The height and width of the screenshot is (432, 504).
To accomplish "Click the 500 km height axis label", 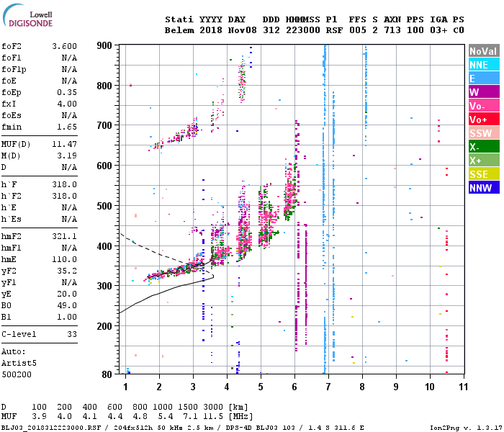I will coord(104,206).
